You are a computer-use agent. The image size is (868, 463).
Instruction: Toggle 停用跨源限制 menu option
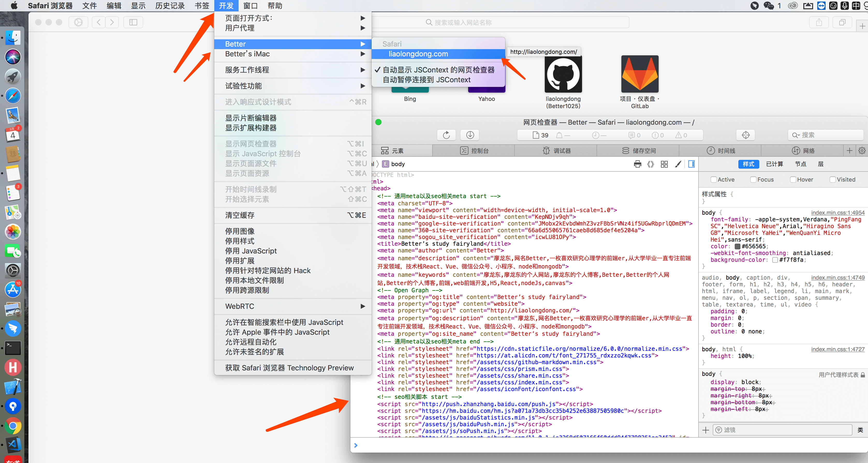coord(293,290)
